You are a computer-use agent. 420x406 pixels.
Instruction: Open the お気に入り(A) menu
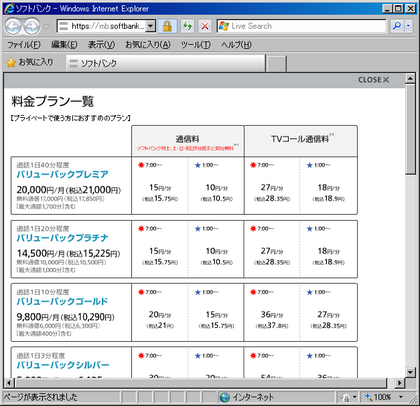[148, 45]
